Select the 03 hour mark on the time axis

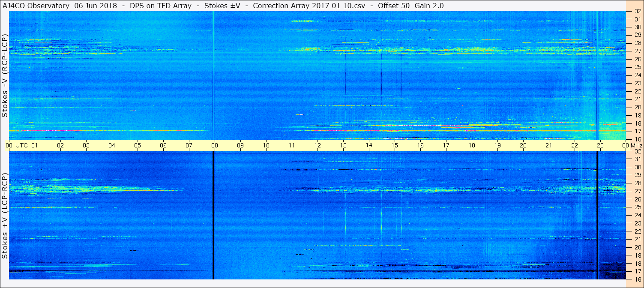point(86,145)
